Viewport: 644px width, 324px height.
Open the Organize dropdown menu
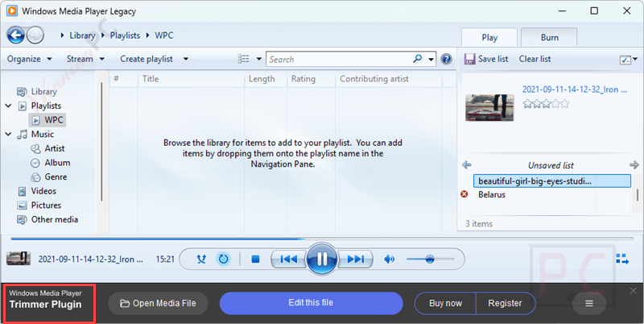[x=30, y=59]
